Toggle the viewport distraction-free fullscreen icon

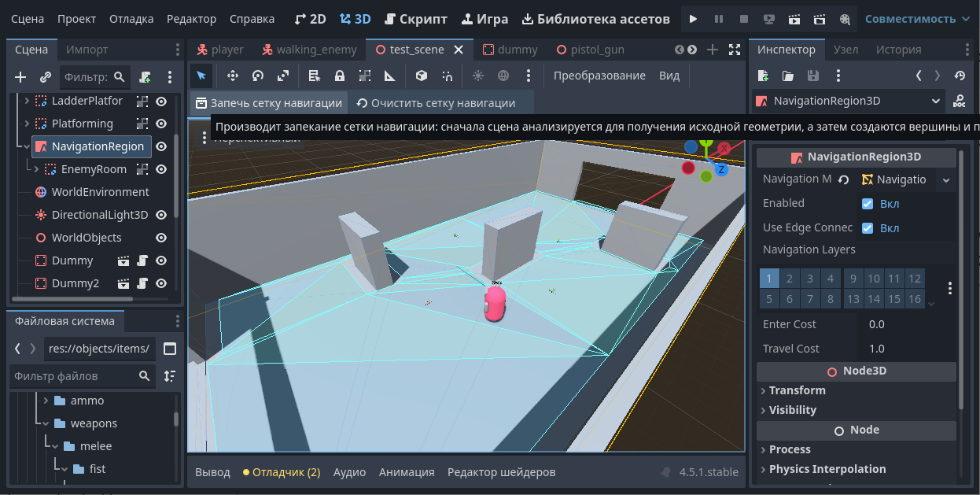point(735,50)
